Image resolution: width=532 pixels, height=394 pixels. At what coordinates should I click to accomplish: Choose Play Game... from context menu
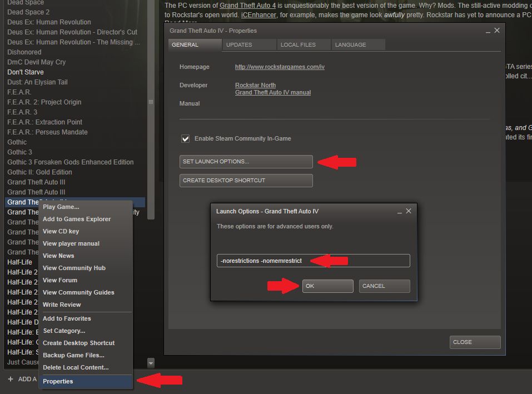86,207
